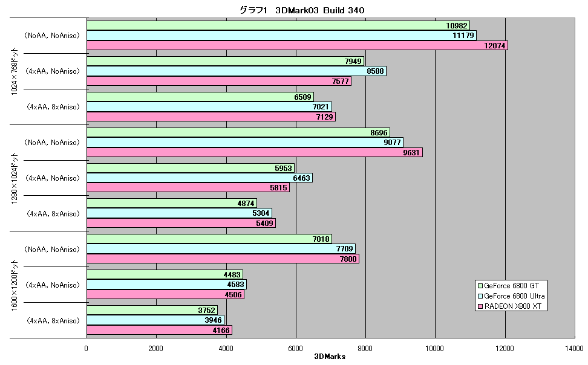Click the value label '10982'

tap(456, 25)
